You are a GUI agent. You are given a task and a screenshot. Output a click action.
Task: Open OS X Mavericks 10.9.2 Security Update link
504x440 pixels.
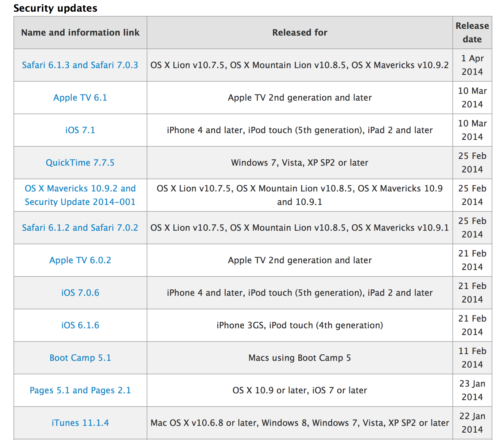click(80, 195)
